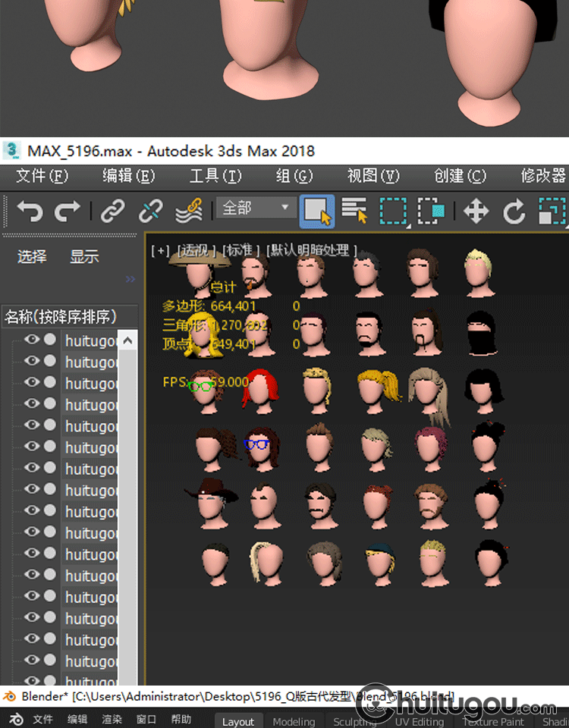
Task: Select the head wearing blue glasses
Action: 261,450
